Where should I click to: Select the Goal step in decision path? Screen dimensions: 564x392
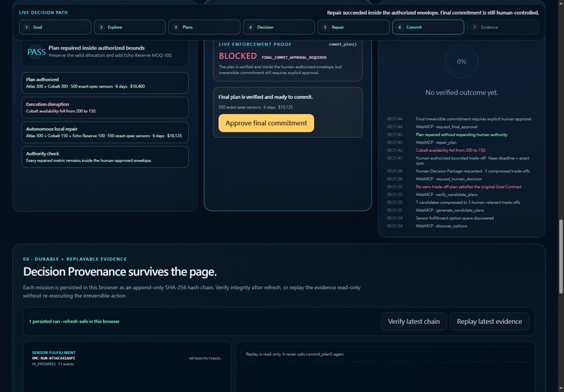point(55,27)
